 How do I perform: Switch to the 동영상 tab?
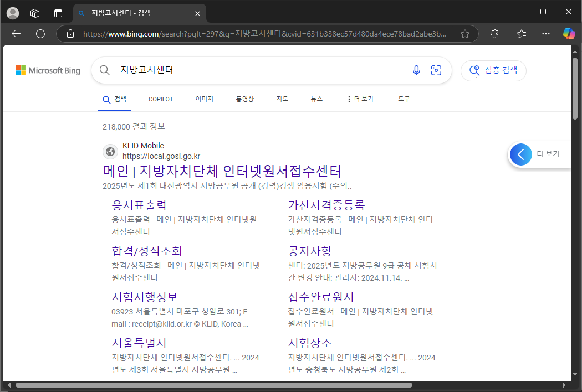(244, 99)
